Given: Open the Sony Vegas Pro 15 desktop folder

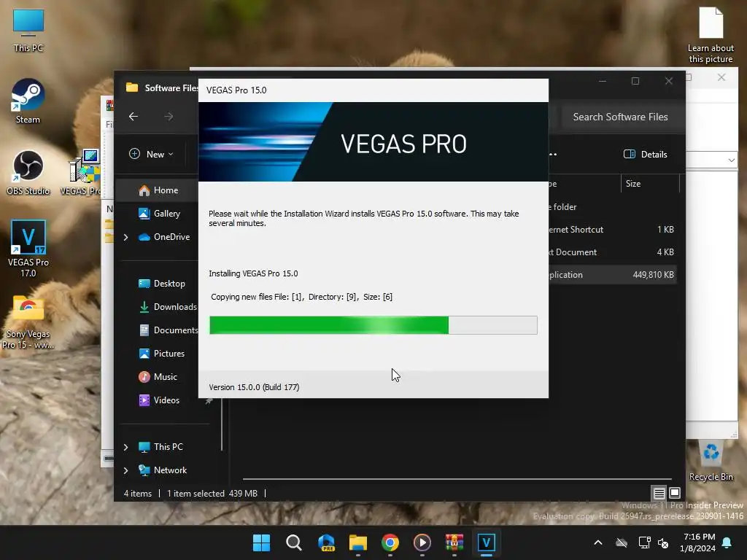Looking at the screenshot, I should [28, 322].
